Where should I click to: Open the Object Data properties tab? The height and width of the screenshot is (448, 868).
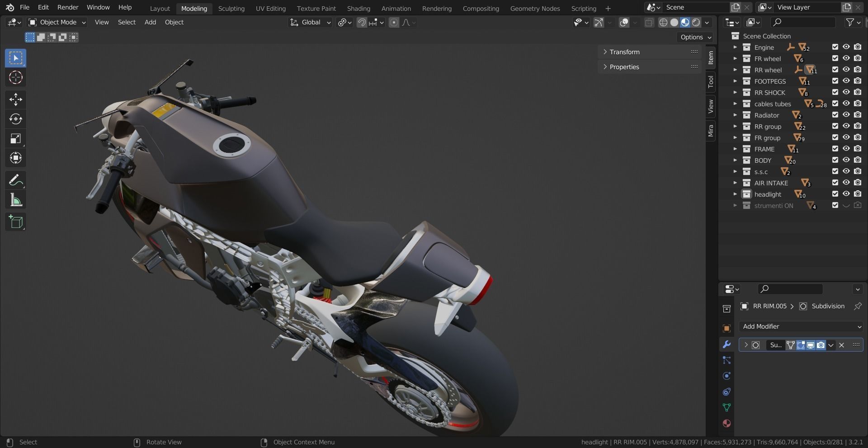pos(726,408)
